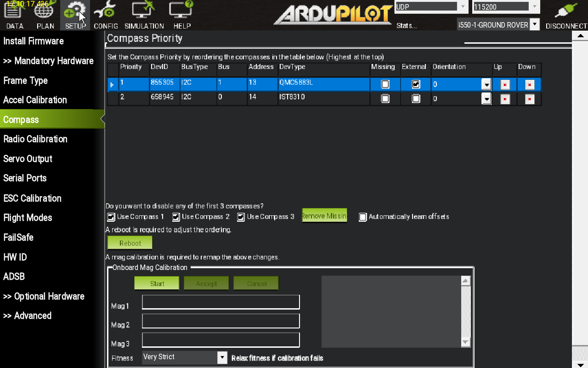The image size is (588, 368).
Task: Move IST8310 compass up in priority
Action: 505,99
